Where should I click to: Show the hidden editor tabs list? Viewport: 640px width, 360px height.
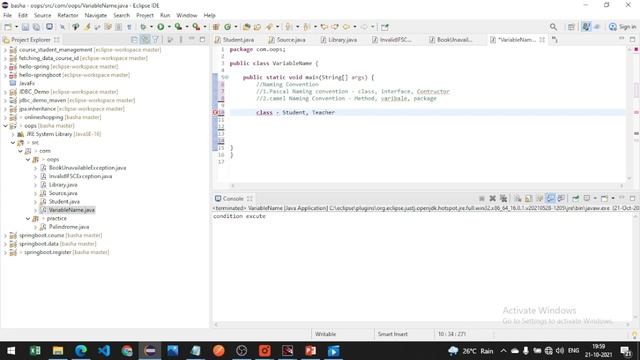pyautogui.click(x=554, y=40)
